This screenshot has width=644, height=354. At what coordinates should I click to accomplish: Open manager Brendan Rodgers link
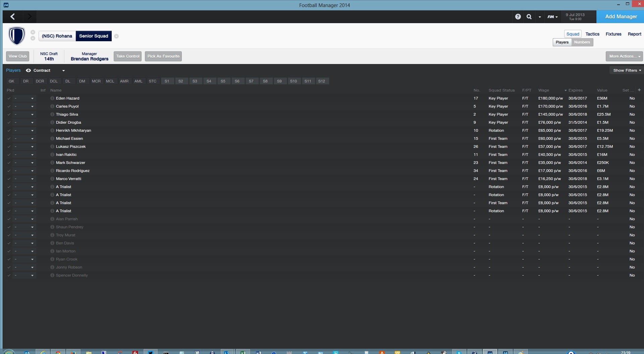point(90,59)
